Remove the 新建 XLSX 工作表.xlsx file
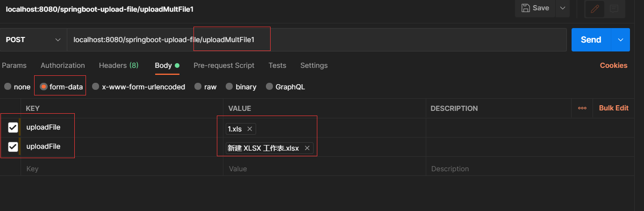 click(307, 148)
